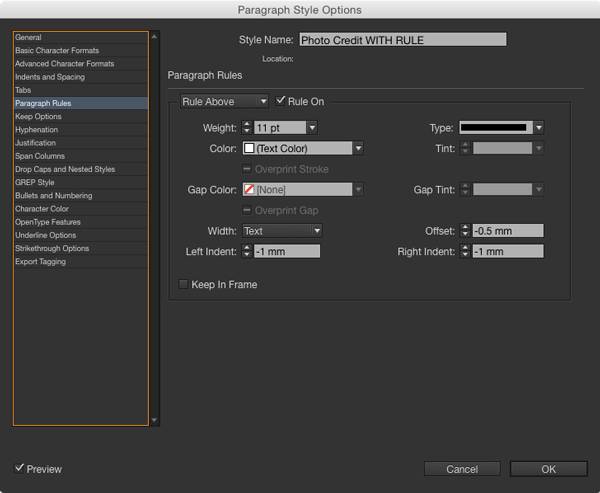Screen dimensions: 600x493
Task: Click the Offset stepper arrows
Action: [x=465, y=230]
